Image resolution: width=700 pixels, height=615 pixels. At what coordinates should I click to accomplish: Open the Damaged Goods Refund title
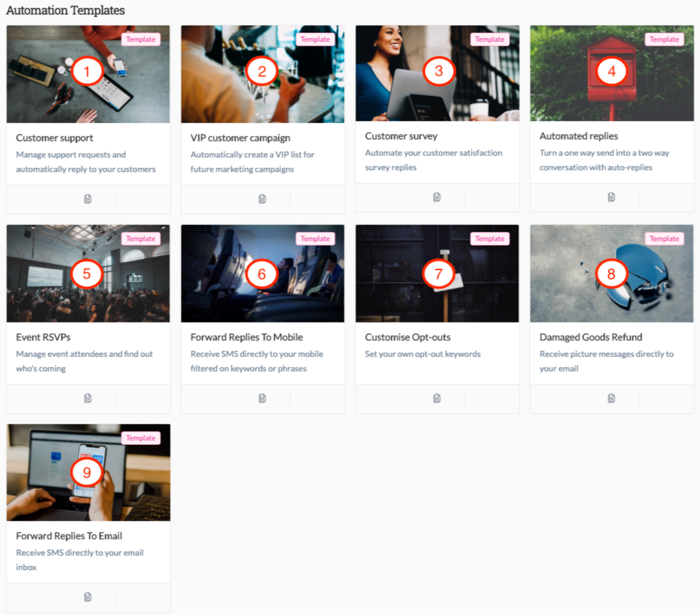pos(591,337)
